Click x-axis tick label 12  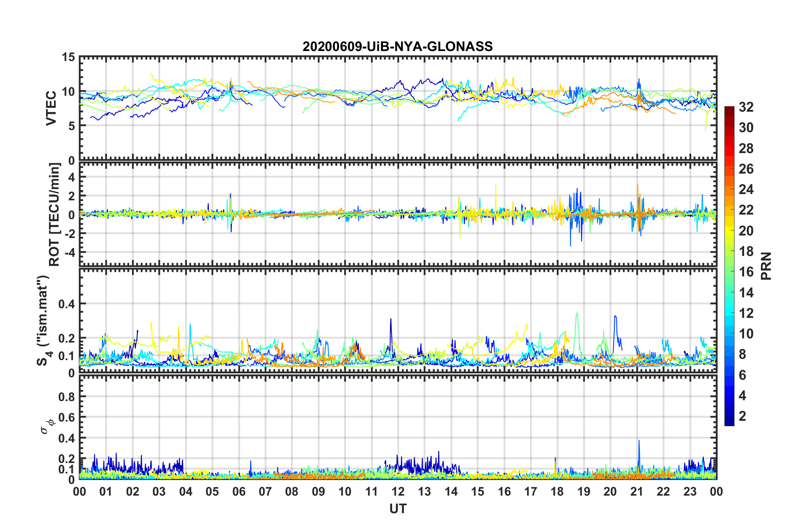click(x=398, y=491)
